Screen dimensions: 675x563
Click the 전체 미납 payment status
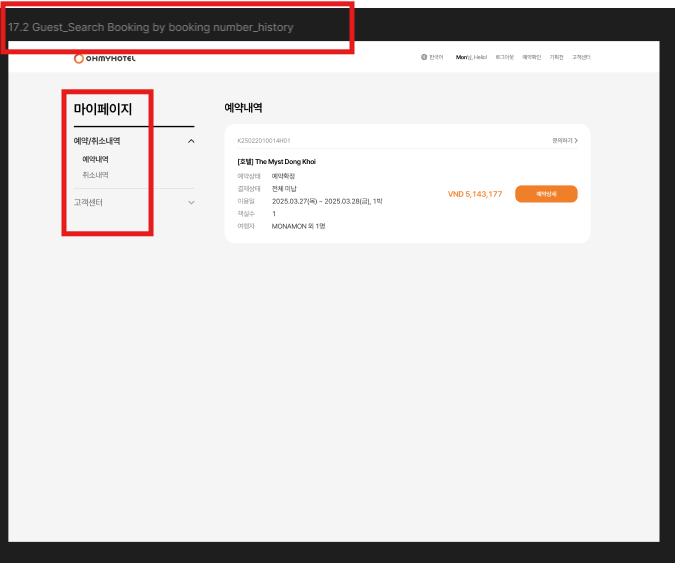284,189
